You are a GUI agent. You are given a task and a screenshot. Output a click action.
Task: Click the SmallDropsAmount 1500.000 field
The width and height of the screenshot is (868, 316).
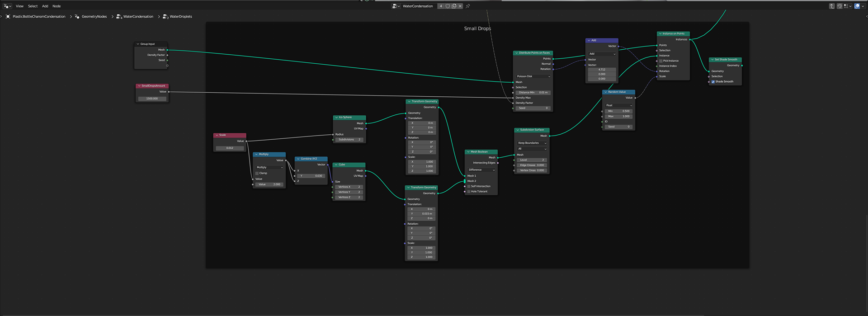(x=152, y=99)
